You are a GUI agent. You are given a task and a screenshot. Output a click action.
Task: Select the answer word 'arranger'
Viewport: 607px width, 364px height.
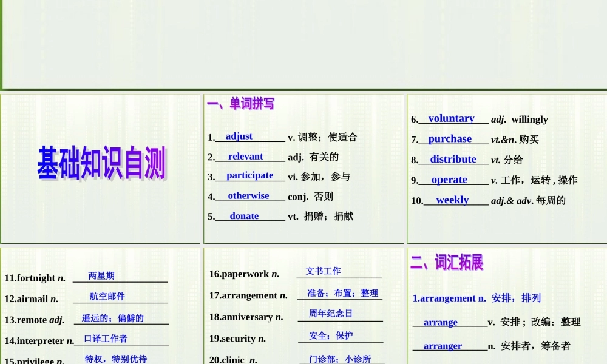(443, 346)
